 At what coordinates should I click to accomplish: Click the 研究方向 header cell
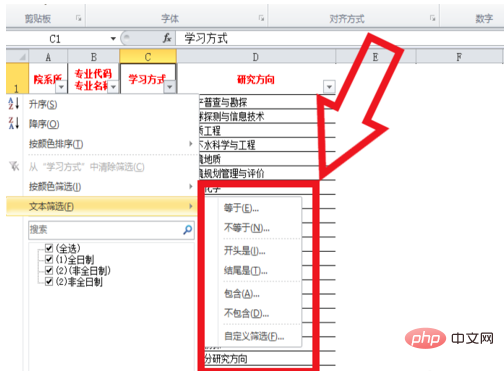tap(256, 79)
